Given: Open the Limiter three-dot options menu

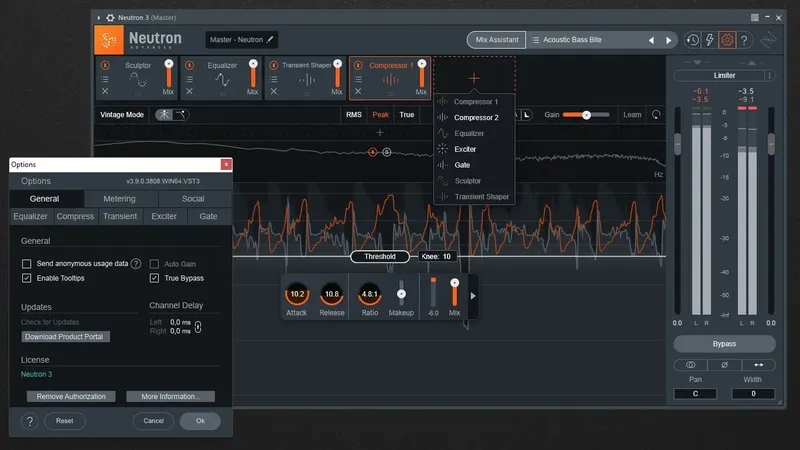Looking at the screenshot, I should pyautogui.click(x=769, y=76).
